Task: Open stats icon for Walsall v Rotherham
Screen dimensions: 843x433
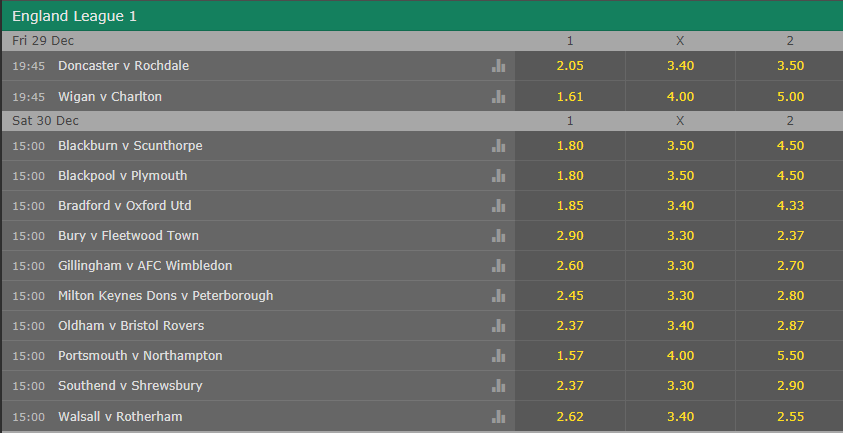Action: point(498,416)
